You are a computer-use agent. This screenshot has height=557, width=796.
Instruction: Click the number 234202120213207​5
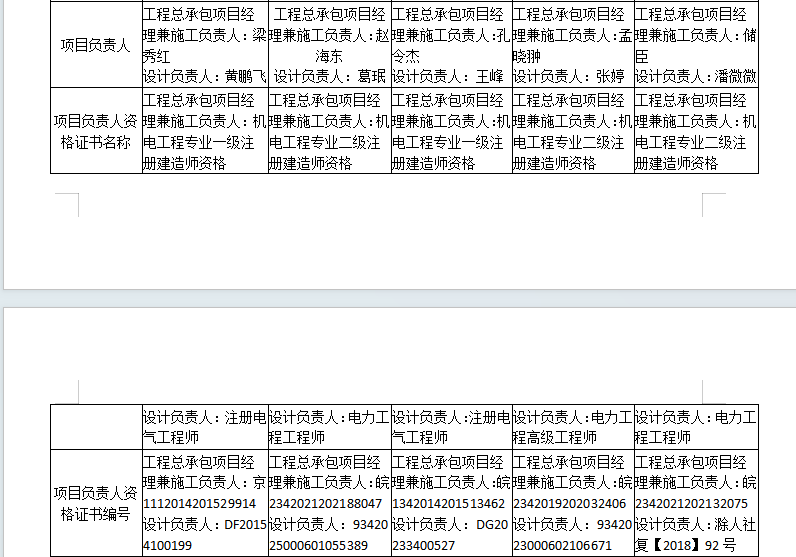[691, 504]
